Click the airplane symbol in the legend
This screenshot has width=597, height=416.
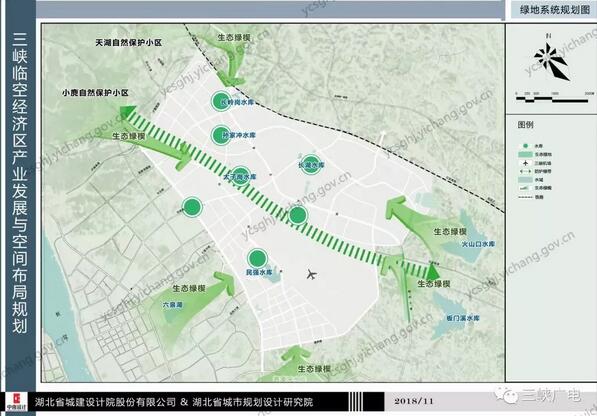click(x=526, y=163)
